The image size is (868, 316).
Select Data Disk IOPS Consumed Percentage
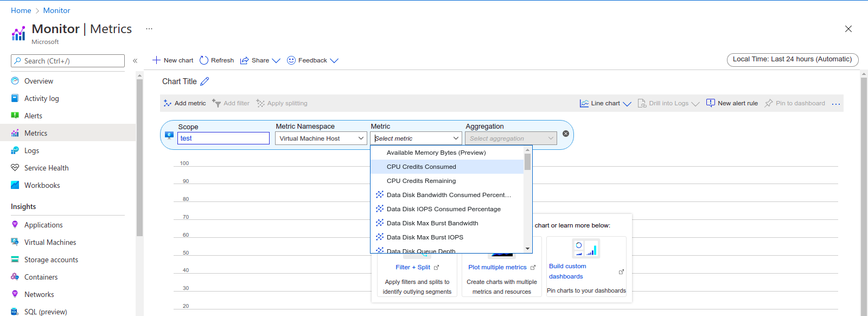click(447, 209)
